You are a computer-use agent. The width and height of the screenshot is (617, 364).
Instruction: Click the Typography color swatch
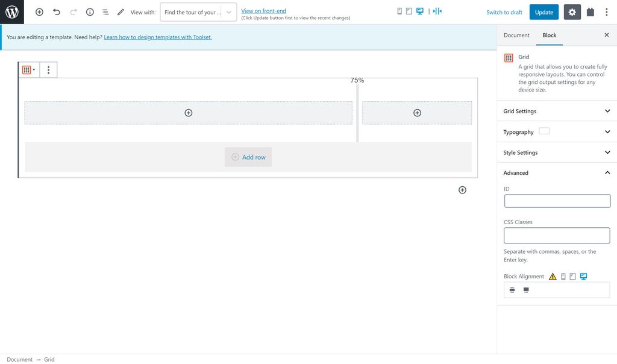pos(544,131)
